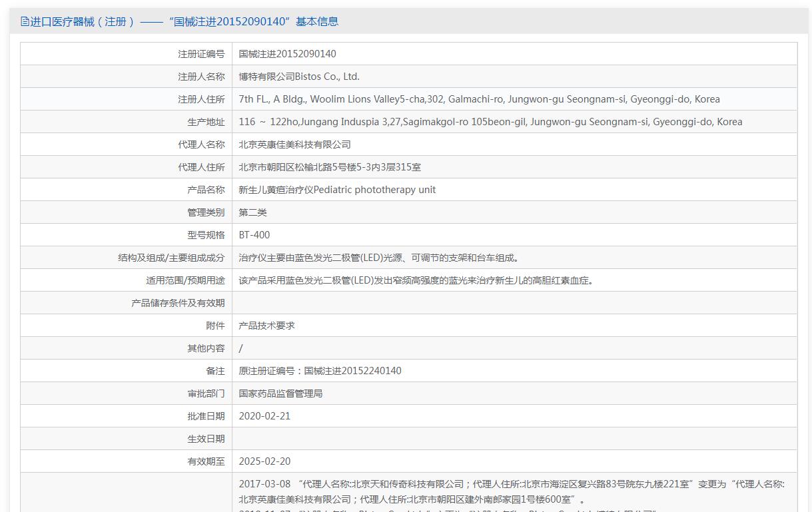Screen dimensions: 812x512
Task: Select the address starting with 7th FL., A Bldg.
Action: pyautogui.click(x=480, y=99)
